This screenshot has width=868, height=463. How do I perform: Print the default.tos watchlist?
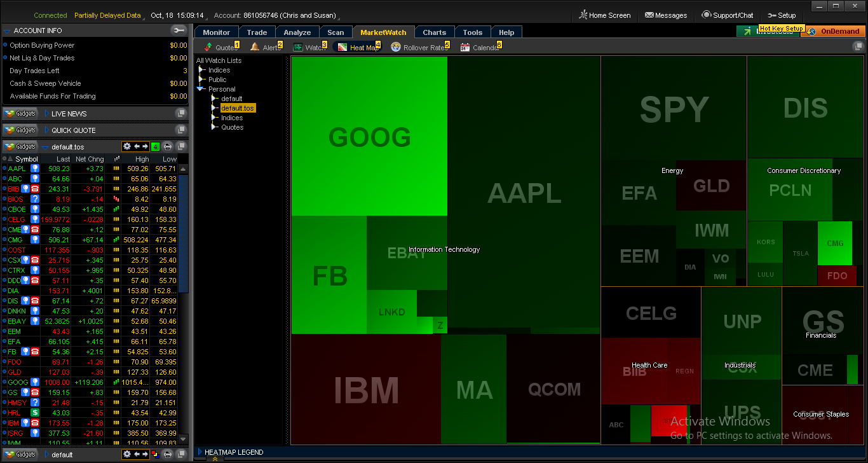(x=168, y=146)
